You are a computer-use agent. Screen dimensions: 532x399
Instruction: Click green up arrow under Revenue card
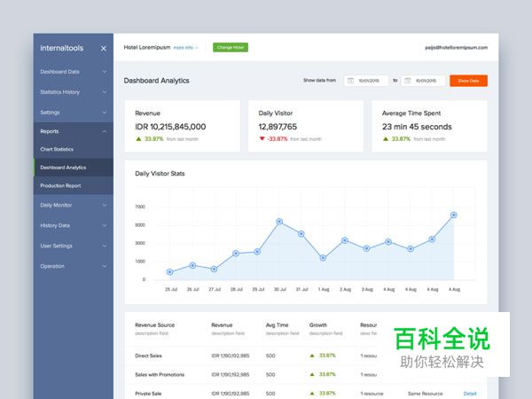(x=138, y=139)
